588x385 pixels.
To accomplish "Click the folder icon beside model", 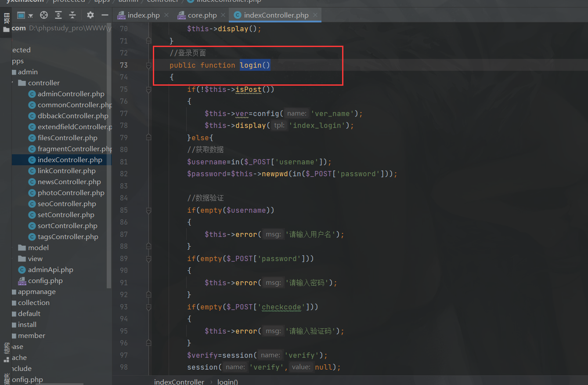I will tap(22, 247).
